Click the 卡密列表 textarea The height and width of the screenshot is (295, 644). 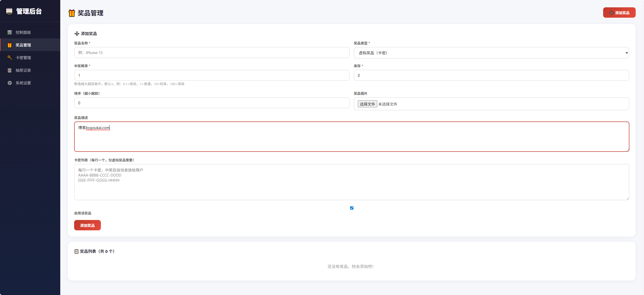[352, 182]
